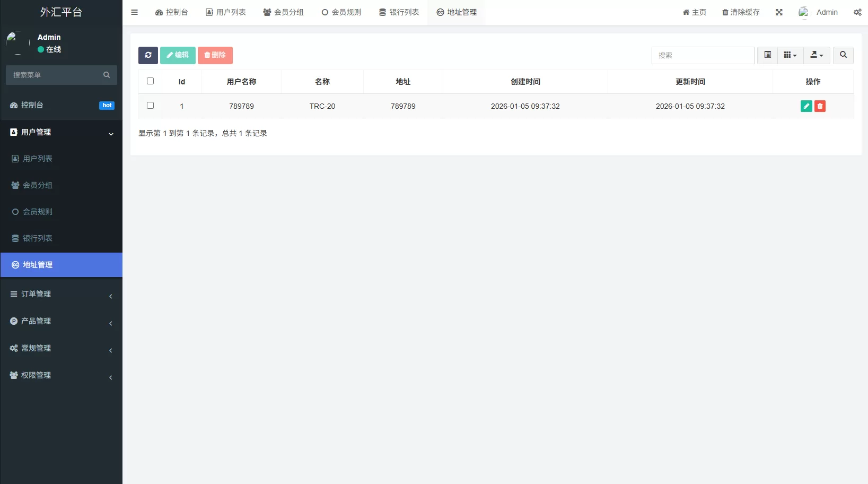This screenshot has width=868, height=484.
Task: Check the checkbox on row 1
Action: pos(150,106)
